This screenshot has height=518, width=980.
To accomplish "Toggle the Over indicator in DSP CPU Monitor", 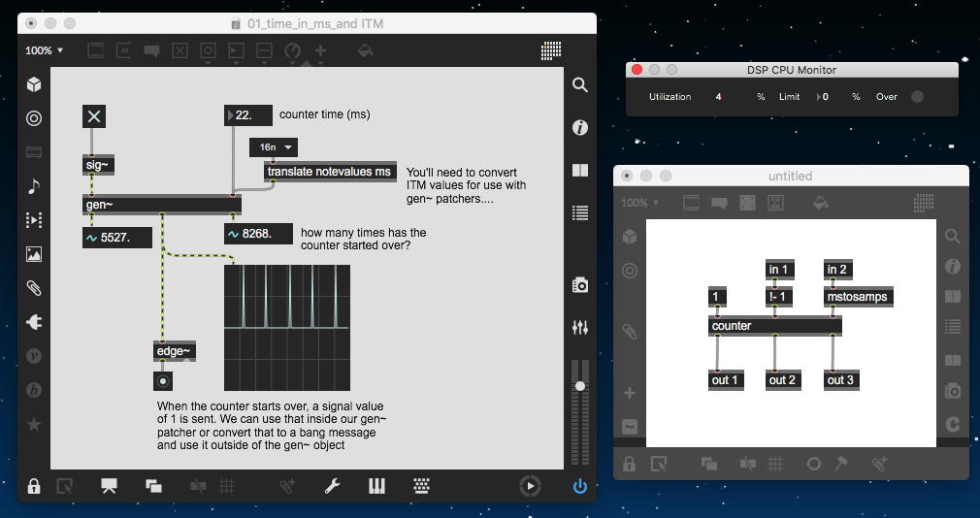I will [x=917, y=97].
